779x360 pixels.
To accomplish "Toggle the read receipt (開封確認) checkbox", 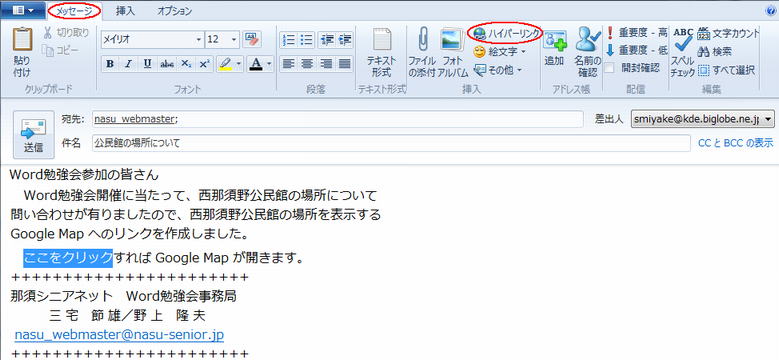I will [x=610, y=68].
